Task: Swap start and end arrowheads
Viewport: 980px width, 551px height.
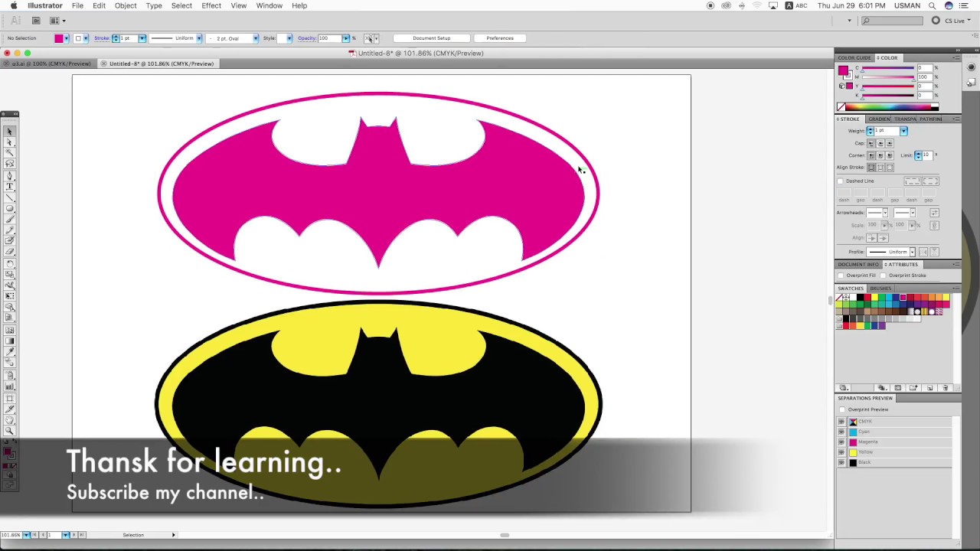Action: [934, 213]
